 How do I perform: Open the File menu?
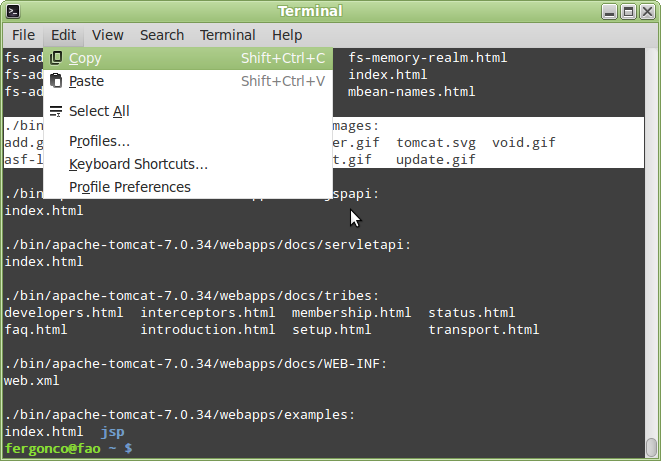tap(23, 35)
